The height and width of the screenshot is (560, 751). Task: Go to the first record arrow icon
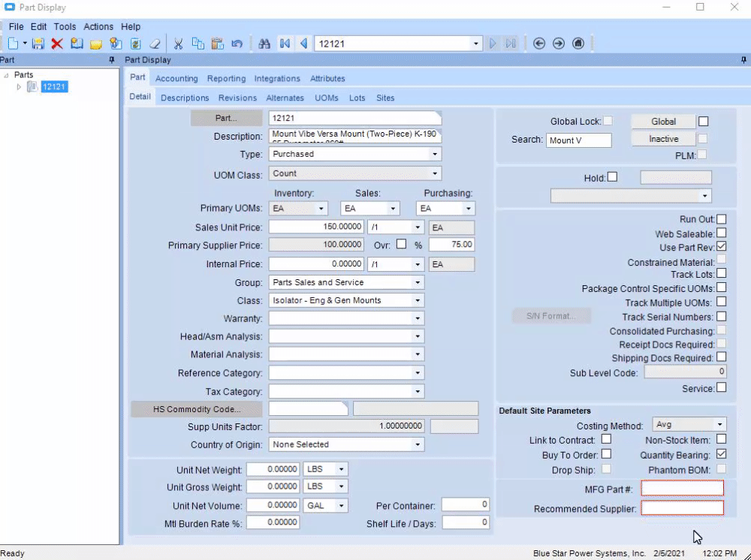[285, 44]
